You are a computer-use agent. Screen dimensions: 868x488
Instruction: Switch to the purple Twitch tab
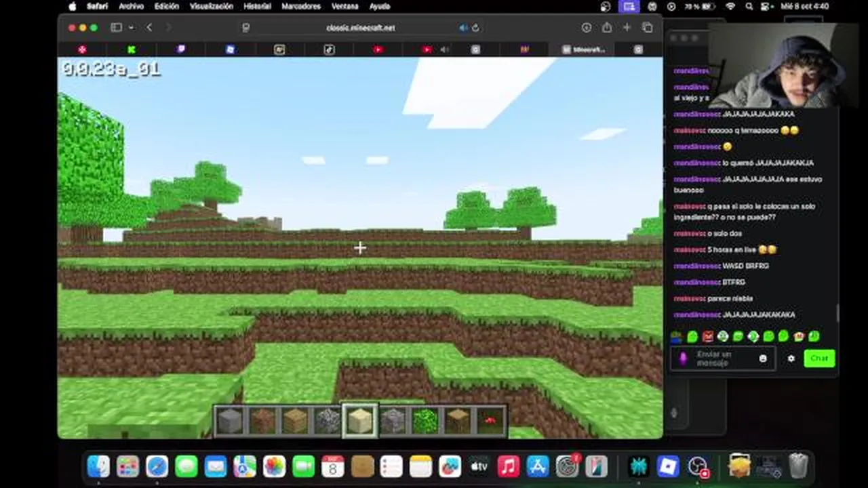click(180, 49)
